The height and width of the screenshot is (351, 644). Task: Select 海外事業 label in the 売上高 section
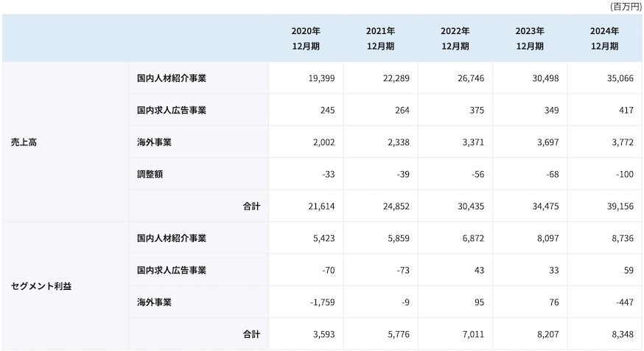pyautogui.click(x=154, y=142)
